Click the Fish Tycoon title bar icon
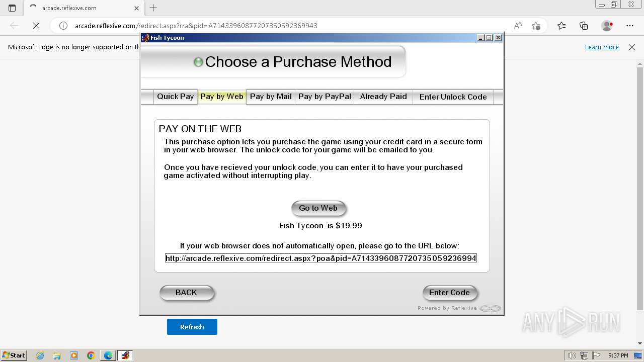 coord(145,38)
